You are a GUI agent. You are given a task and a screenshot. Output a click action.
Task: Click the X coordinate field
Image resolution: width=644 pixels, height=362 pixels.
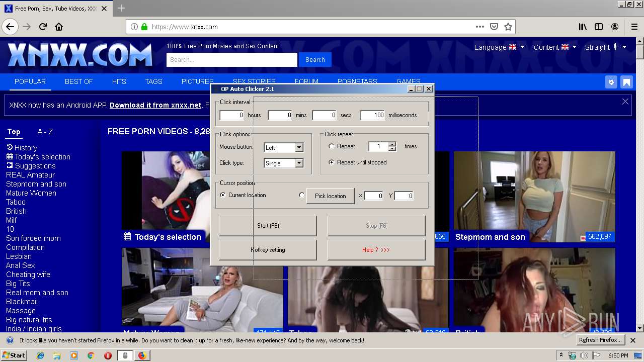[x=374, y=196]
